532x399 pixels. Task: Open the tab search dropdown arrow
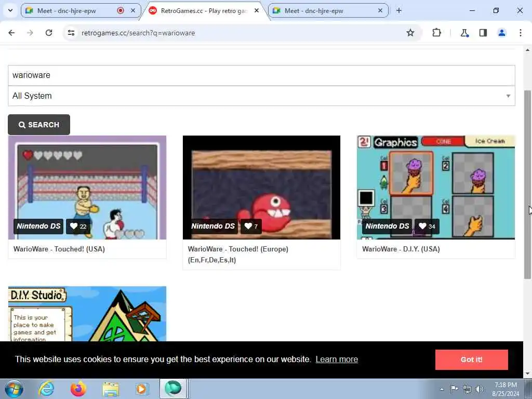click(10, 10)
